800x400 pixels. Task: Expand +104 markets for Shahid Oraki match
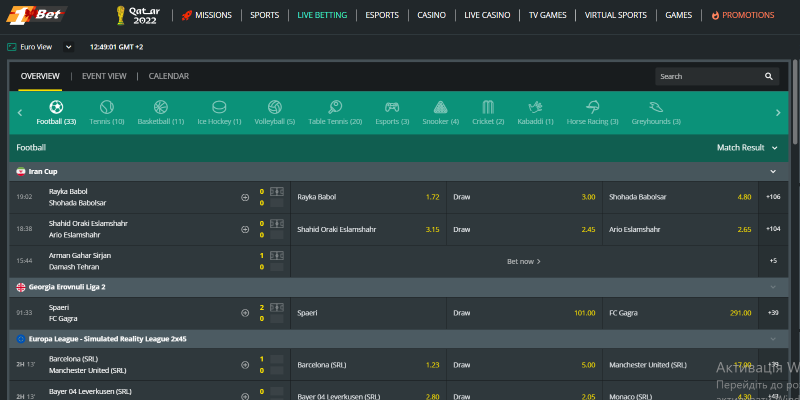[773, 229]
